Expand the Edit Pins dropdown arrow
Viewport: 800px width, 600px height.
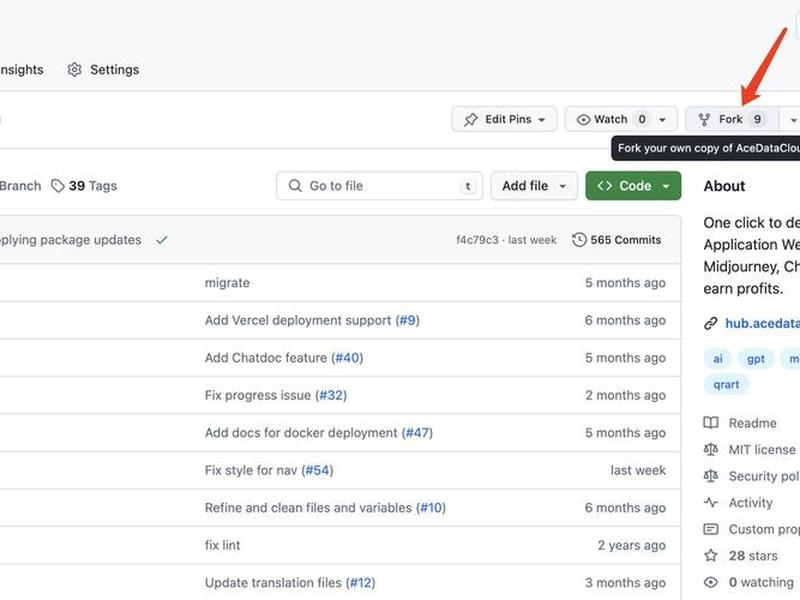[542, 120]
